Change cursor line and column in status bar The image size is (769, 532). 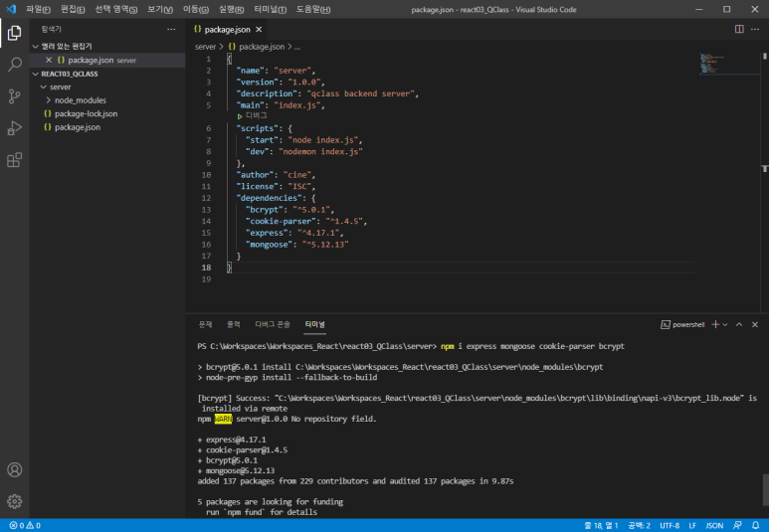click(x=601, y=526)
